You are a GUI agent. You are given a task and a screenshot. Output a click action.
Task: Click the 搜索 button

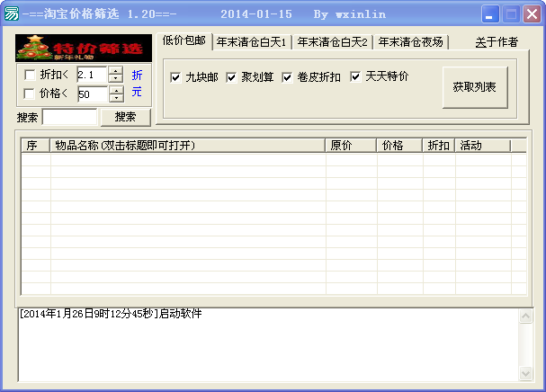pyautogui.click(x=125, y=117)
